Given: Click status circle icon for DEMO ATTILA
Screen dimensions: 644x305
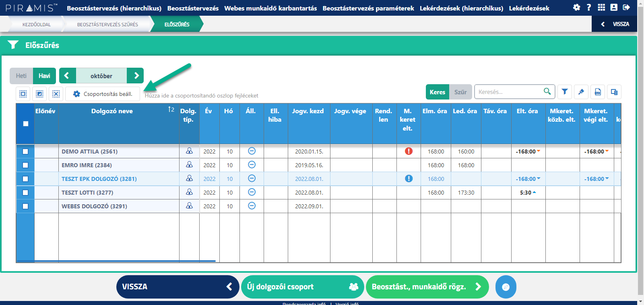Looking at the screenshot, I should (x=252, y=151).
